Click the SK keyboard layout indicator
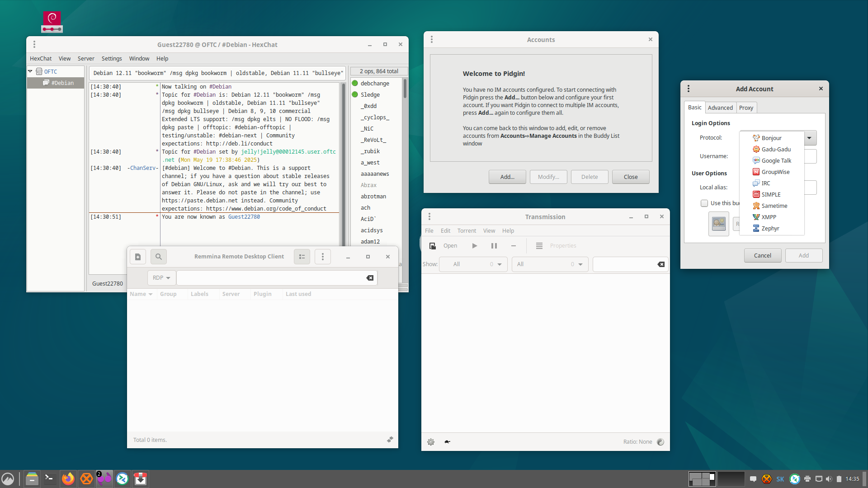Viewport: 868px width, 488px height. [x=780, y=479]
